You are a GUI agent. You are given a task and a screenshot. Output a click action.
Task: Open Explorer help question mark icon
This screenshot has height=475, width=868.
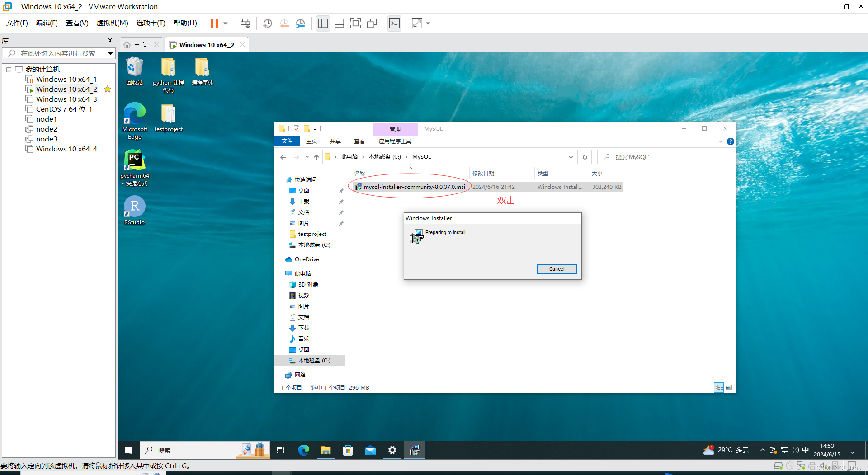[730, 141]
